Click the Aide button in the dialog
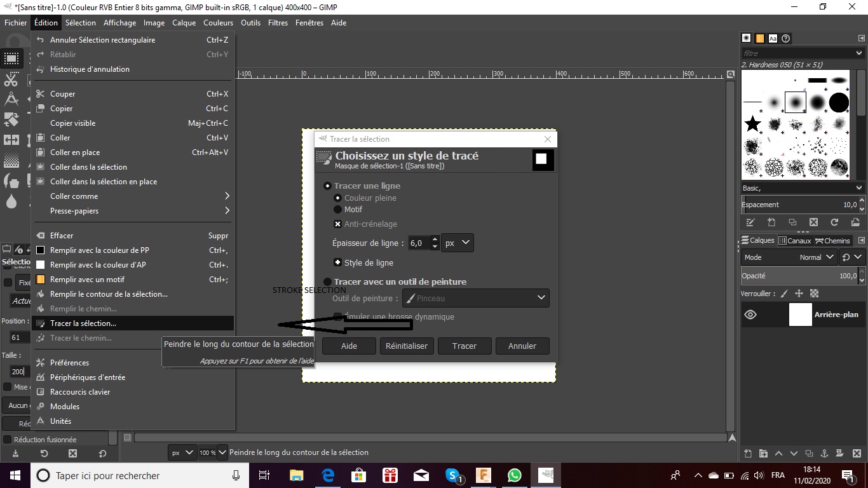Screen dimensions: 868x488 coord(349,346)
